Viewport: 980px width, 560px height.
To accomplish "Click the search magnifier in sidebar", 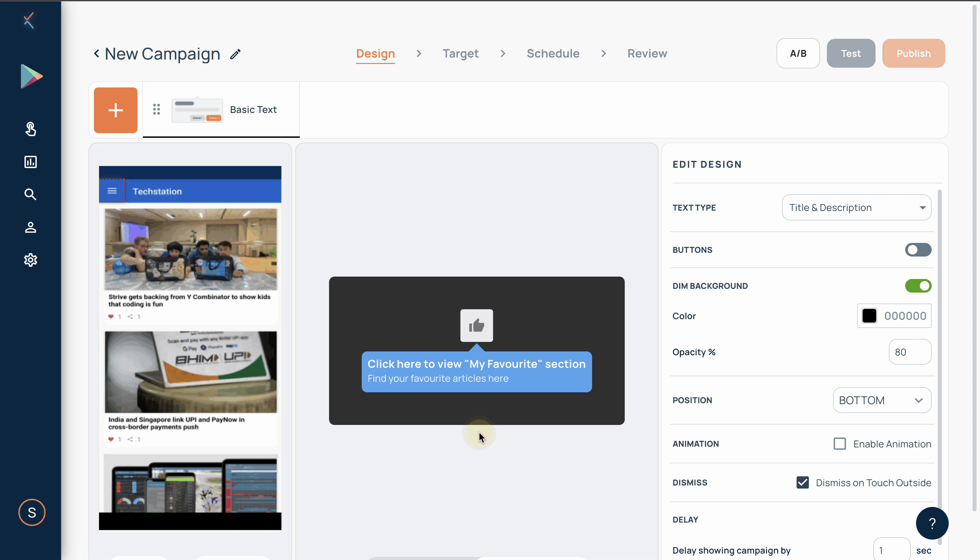I will pyautogui.click(x=30, y=195).
